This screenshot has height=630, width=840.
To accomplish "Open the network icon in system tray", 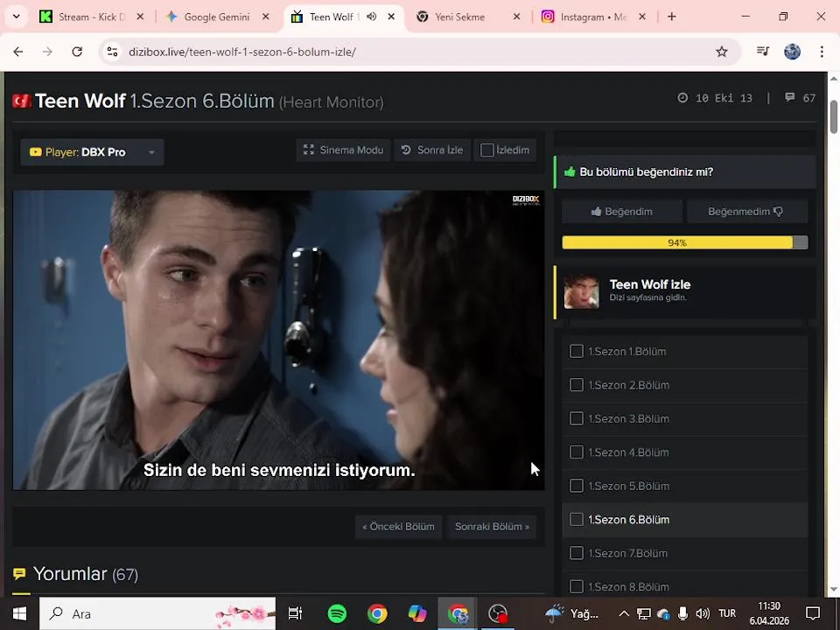I will pos(643,613).
